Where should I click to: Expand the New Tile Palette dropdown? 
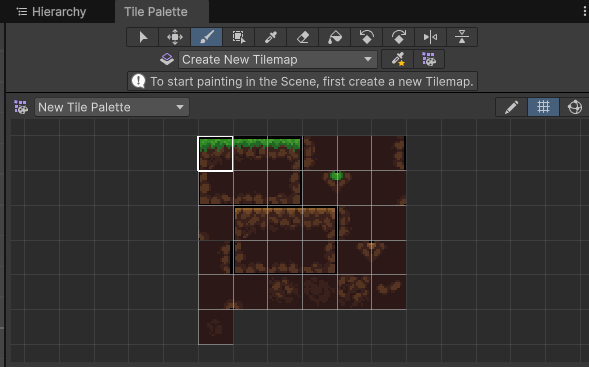click(112, 107)
